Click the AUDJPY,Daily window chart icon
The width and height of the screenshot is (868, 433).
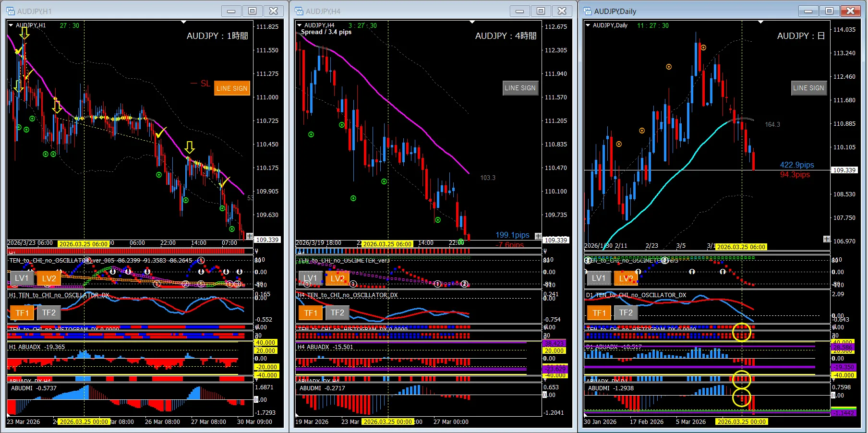(588, 11)
